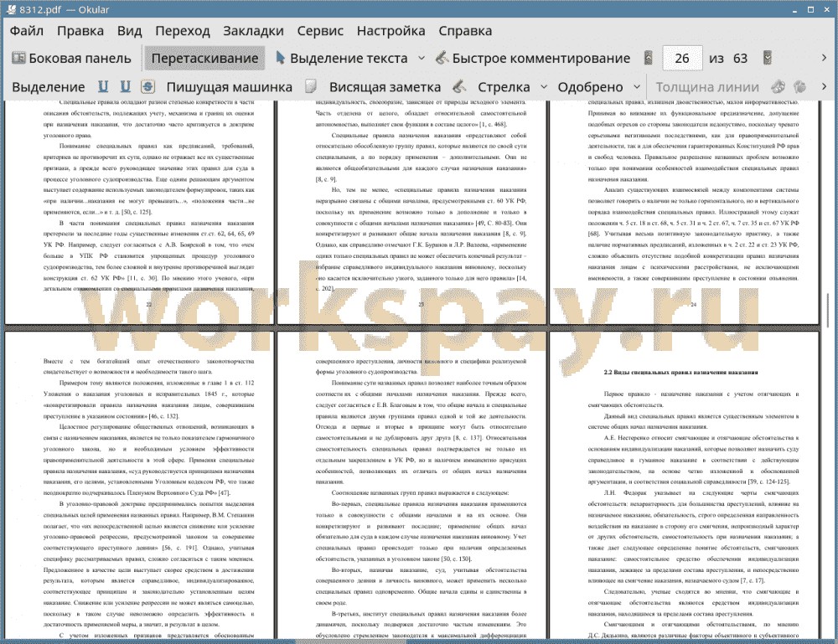Choose the second underline (squiggle) annotation icon
This screenshot has height=644, width=838.
pos(125,86)
